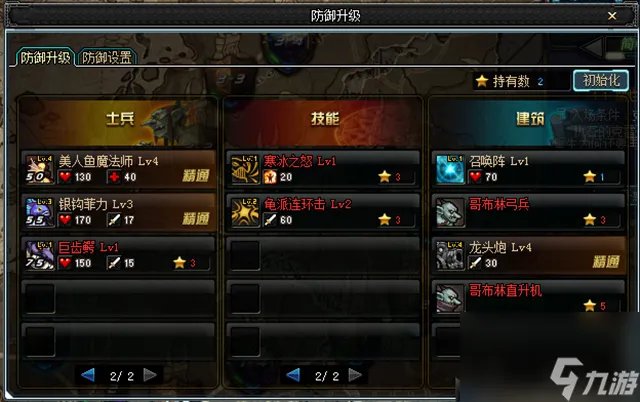
Task: Select the 巨齿鳄 Lv1 unit icon
Action: click(40, 255)
